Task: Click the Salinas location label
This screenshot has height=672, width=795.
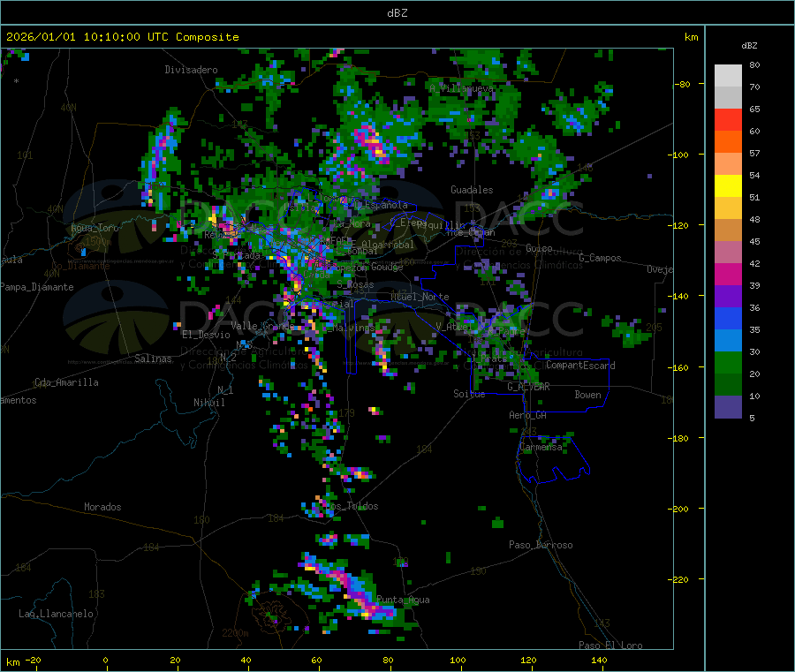Action: [x=153, y=359]
